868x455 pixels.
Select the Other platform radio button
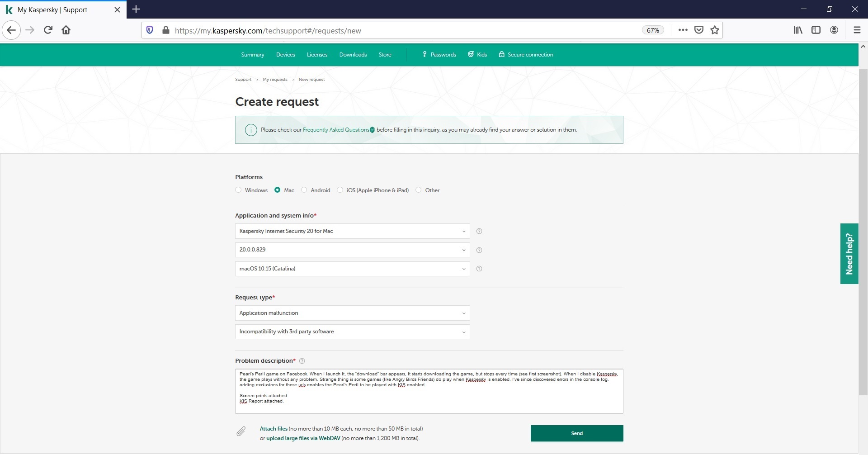coord(419,190)
